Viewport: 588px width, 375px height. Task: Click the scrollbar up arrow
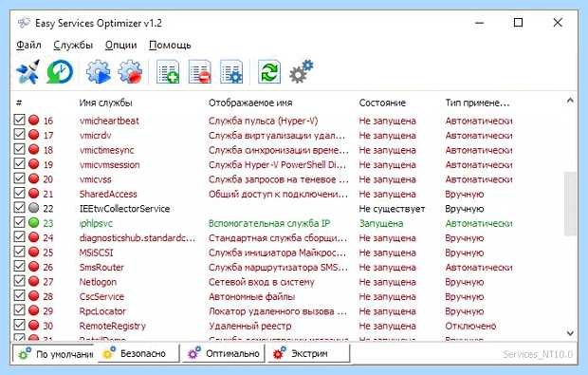570,101
